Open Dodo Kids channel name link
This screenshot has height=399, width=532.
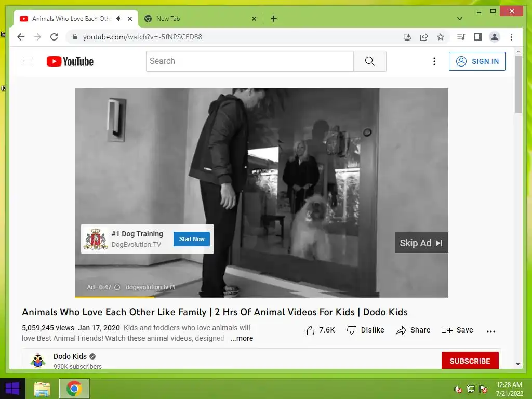(x=70, y=356)
